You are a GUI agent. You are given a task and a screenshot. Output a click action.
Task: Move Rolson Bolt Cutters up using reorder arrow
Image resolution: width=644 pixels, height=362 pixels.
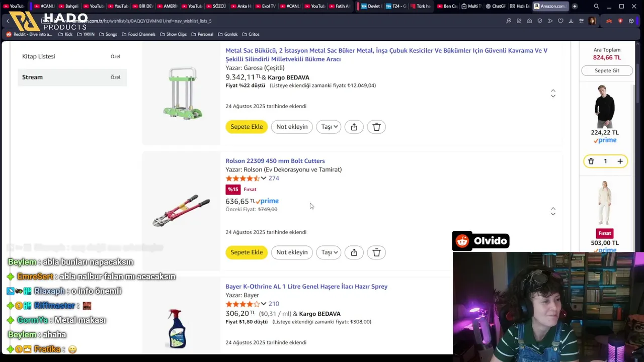[x=553, y=208]
